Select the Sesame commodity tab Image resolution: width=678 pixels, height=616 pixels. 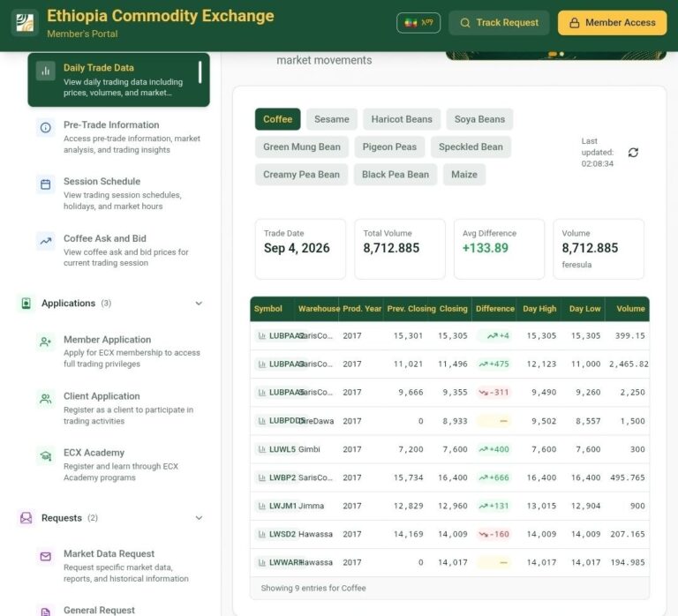332,119
